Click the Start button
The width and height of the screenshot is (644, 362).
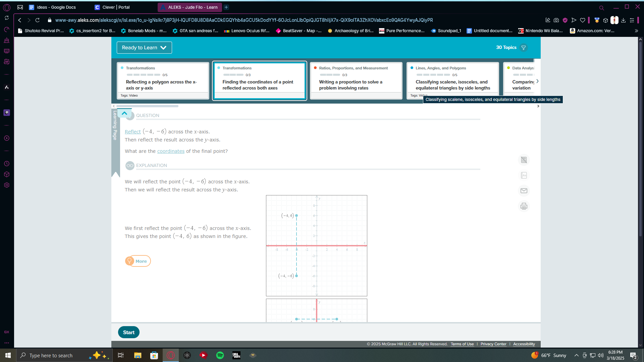click(x=128, y=332)
